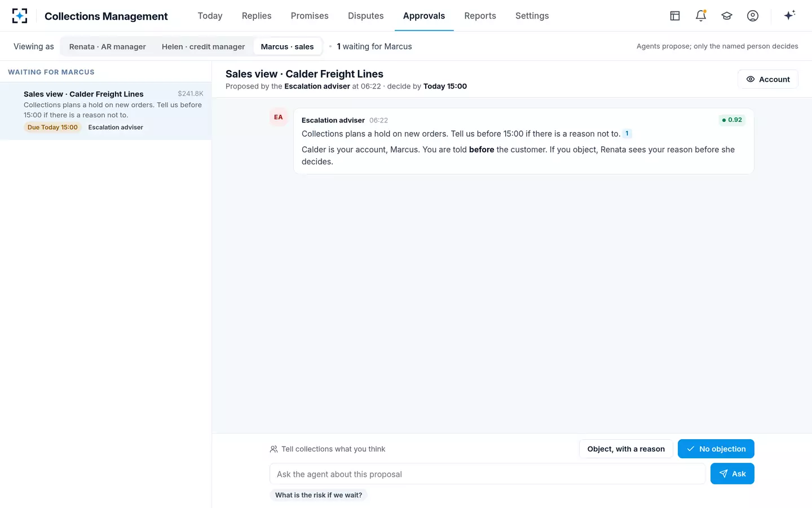Focus the 'Ask the agent about this proposal' field
The width and height of the screenshot is (812, 508).
pos(487,474)
